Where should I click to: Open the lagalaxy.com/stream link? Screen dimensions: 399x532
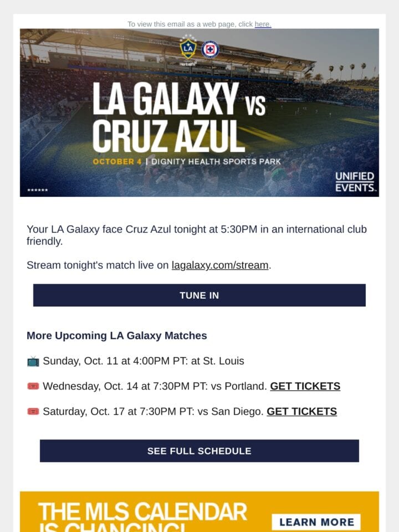pyautogui.click(x=220, y=265)
